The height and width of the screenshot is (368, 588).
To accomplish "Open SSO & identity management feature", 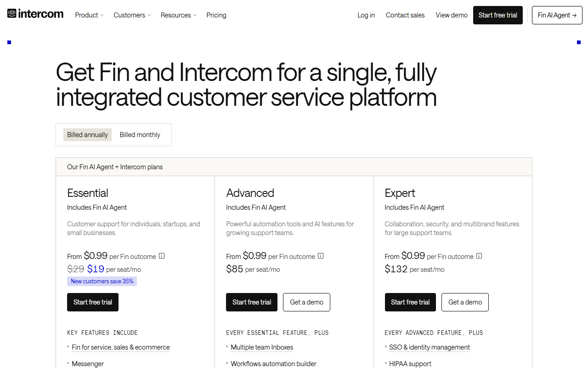I will pos(430,347).
